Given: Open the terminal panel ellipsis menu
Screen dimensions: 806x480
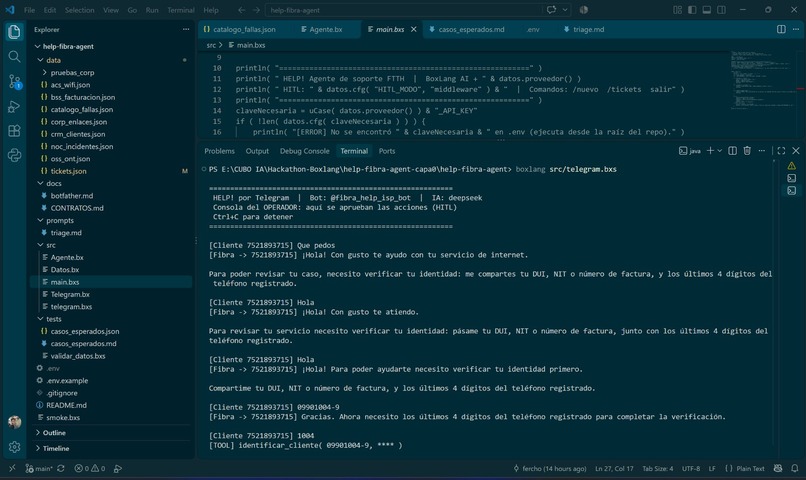Looking at the screenshot, I should [761, 151].
